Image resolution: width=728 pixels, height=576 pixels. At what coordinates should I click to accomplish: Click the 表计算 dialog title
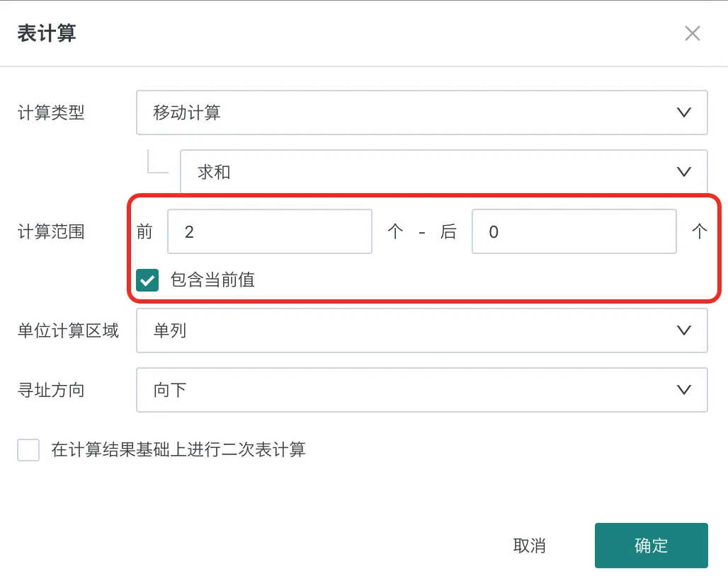pyautogui.click(x=47, y=33)
